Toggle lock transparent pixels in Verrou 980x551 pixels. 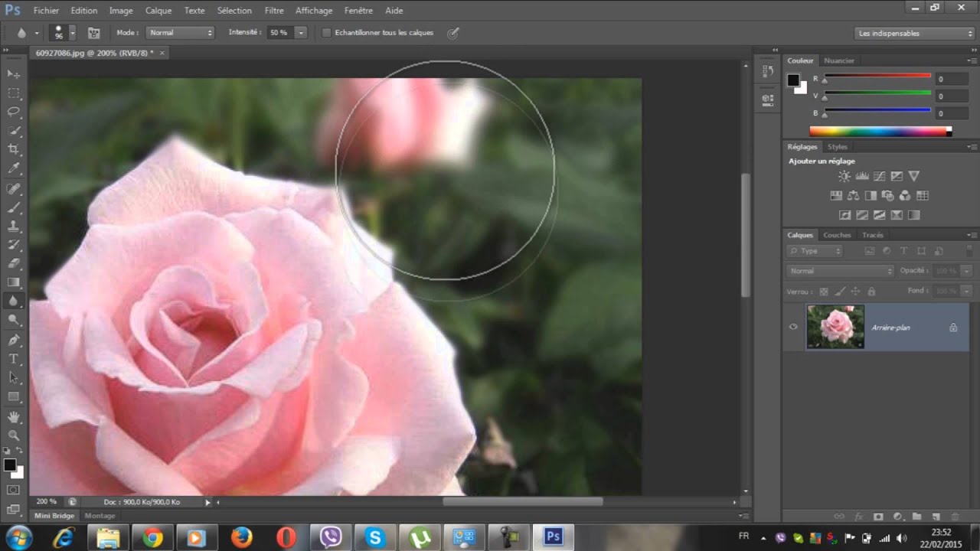824,291
